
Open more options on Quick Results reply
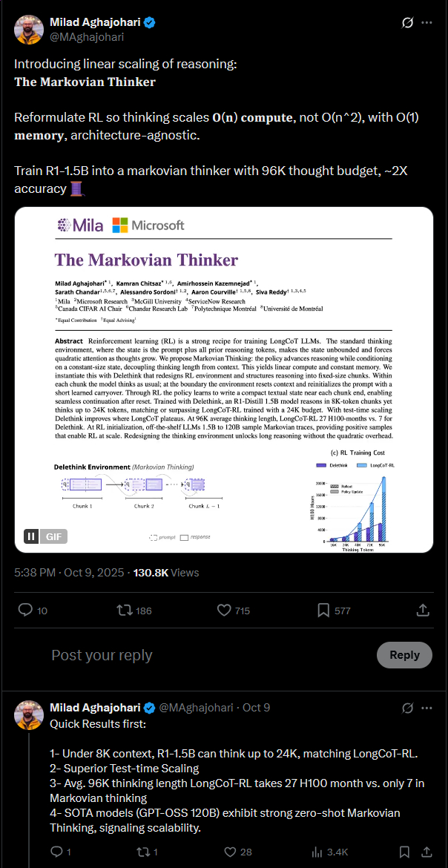pos(427,708)
